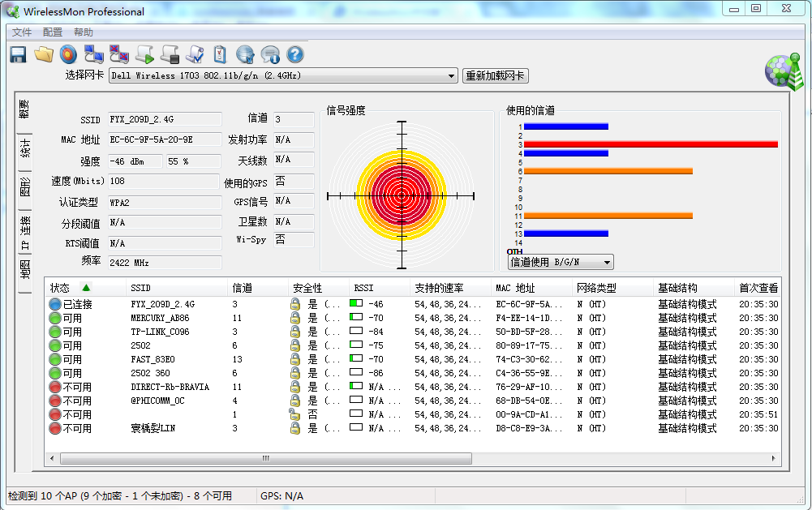Sort by the 支持的速率 column header

(x=450, y=288)
